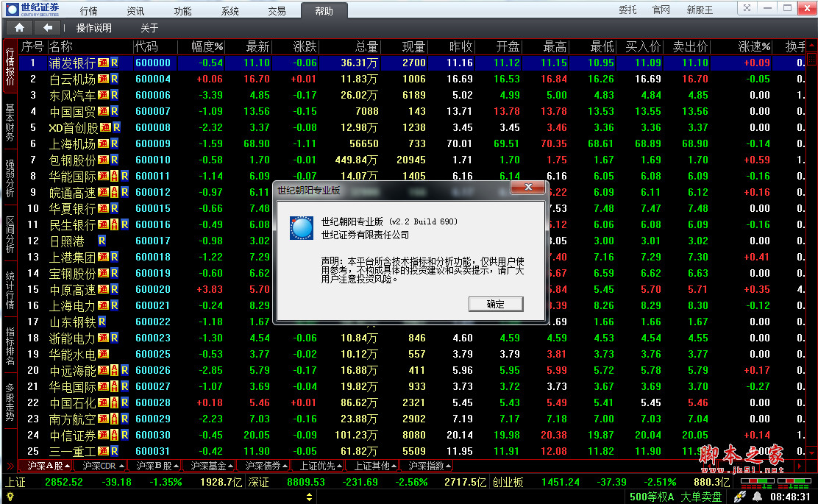Click the scrollbar down arrow at bottom right
Screen dimensions: 818x504
(x=811, y=452)
